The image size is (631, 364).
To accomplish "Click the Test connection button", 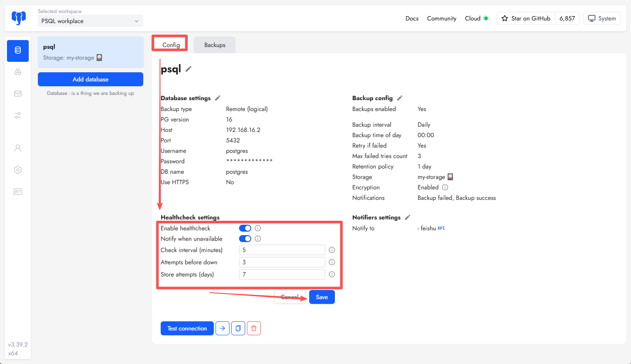I will tap(187, 328).
